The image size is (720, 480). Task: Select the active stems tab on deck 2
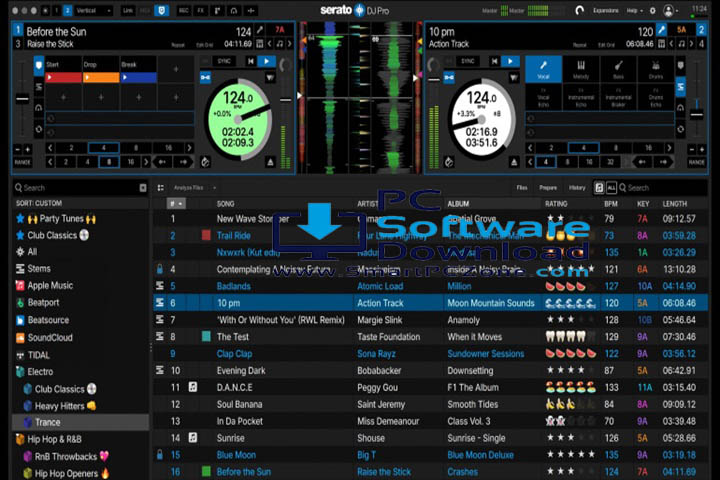[x=681, y=86]
